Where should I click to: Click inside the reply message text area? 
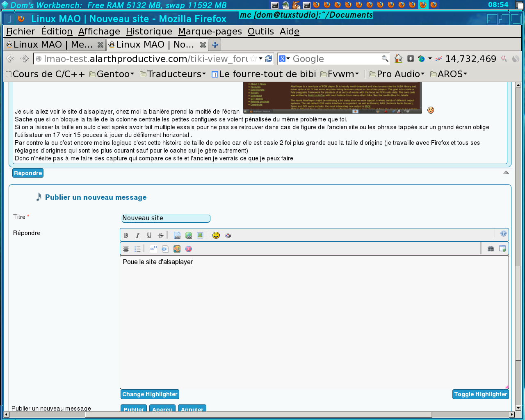[314, 322]
